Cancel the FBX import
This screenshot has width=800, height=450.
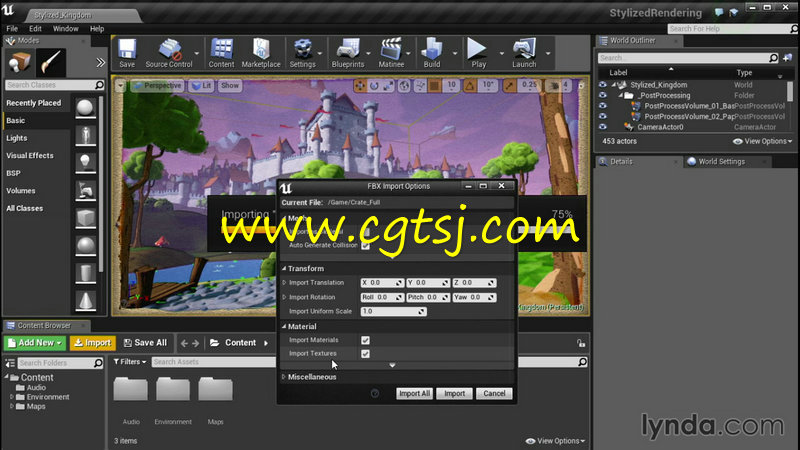pyautogui.click(x=494, y=393)
